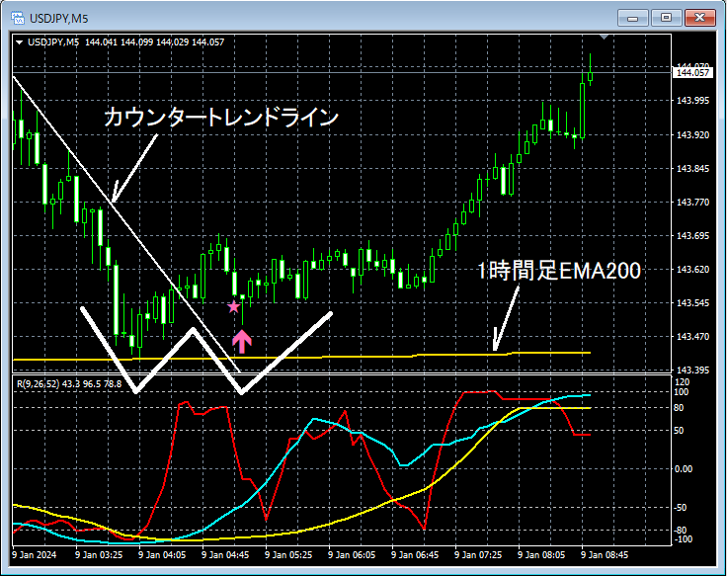
Task: Click the 9 Jan 05:25 time label
Action: pyautogui.click(x=287, y=554)
